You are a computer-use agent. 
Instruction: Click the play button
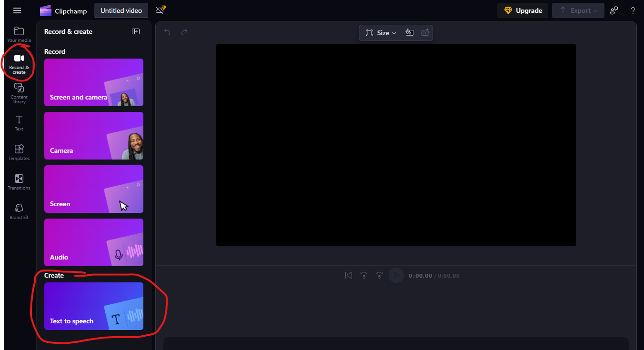tap(396, 275)
